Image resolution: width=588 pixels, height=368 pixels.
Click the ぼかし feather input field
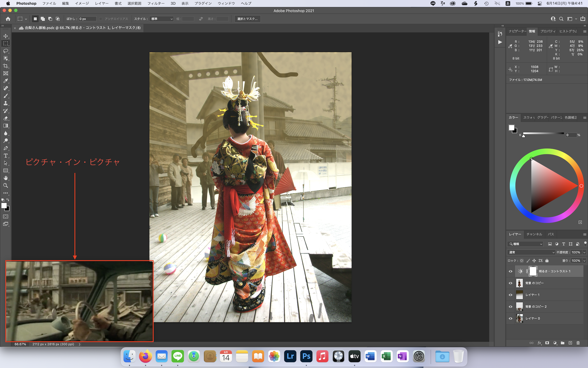pyautogui.click(x=87, y=19)
